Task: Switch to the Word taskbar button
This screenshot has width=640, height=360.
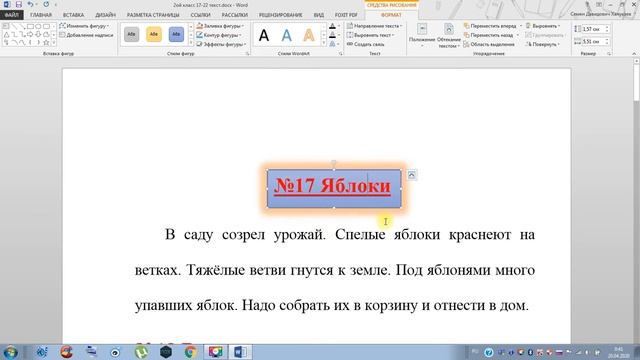Action: pos(240,352)
